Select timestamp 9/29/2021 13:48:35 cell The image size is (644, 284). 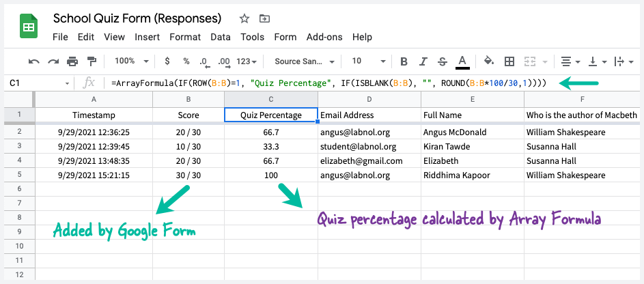pos(94,160)
